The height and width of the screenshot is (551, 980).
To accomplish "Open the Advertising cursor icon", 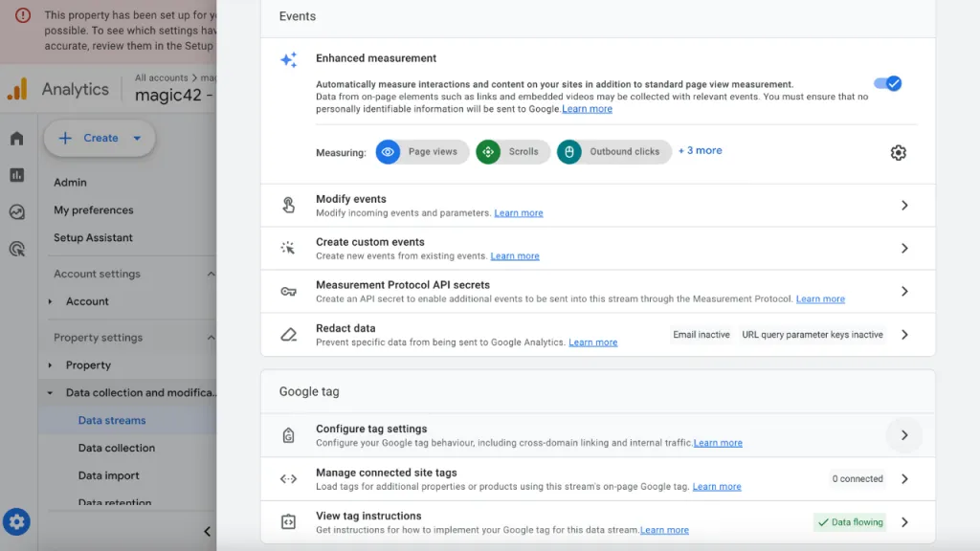I will [x=17, y=250].
